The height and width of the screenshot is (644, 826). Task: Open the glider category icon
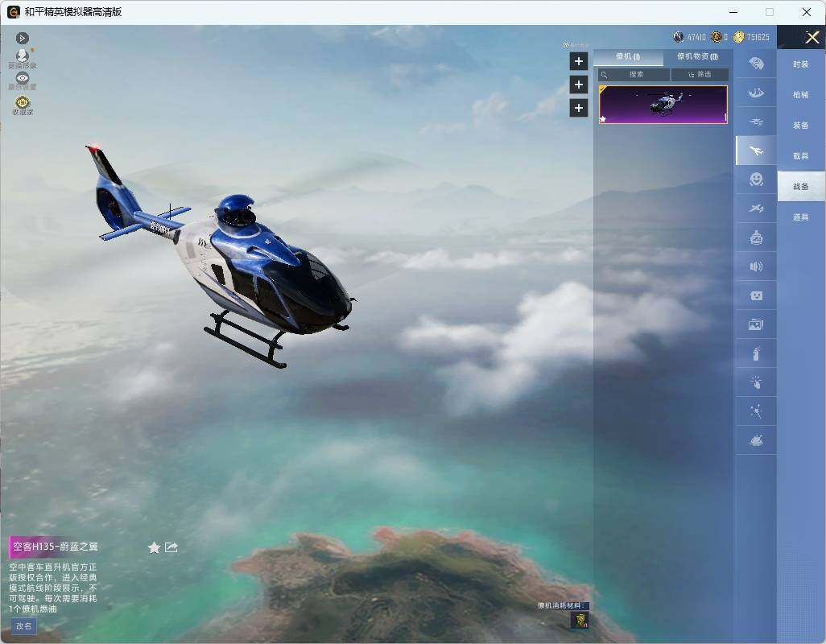click(756, 122)
